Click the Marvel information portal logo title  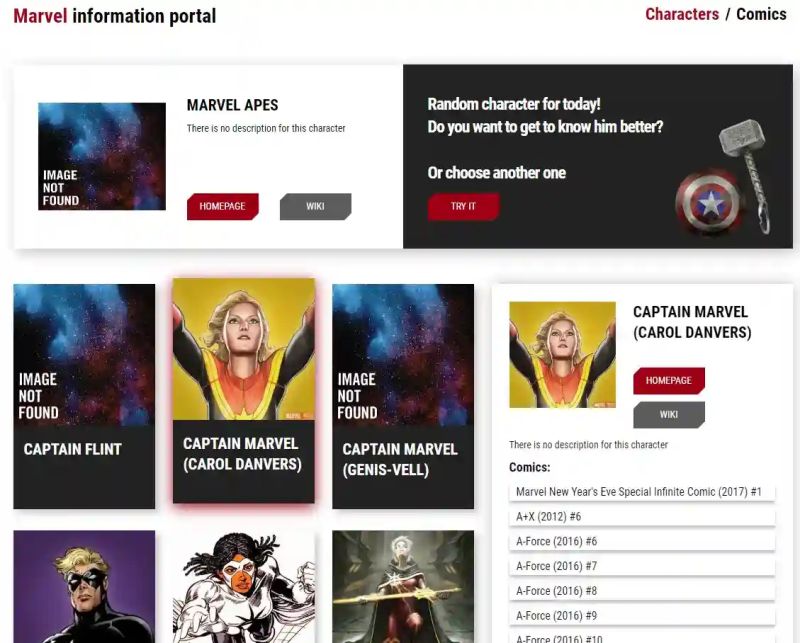115,16
